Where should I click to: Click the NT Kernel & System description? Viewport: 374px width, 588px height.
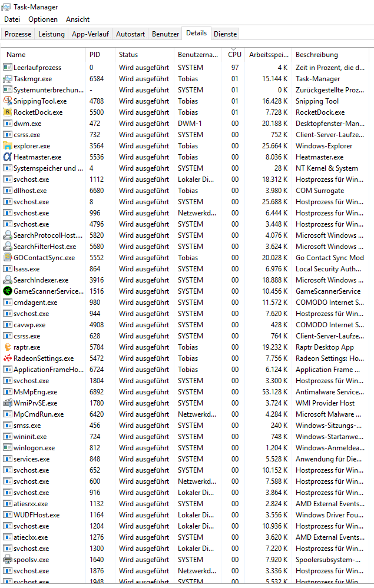(327, 168)
